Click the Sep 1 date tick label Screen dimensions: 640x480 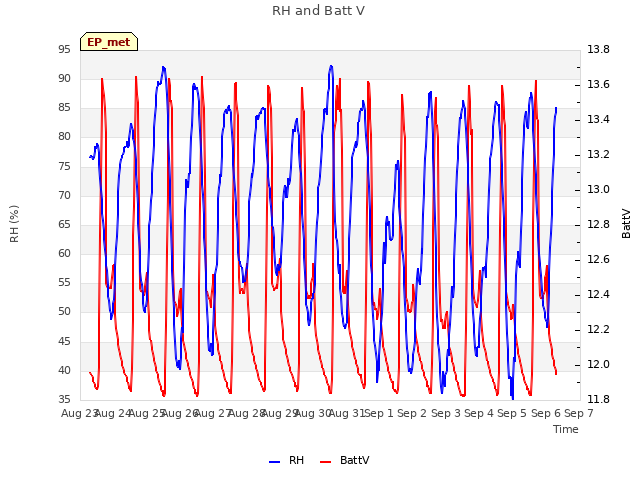(x=379, y=413)
